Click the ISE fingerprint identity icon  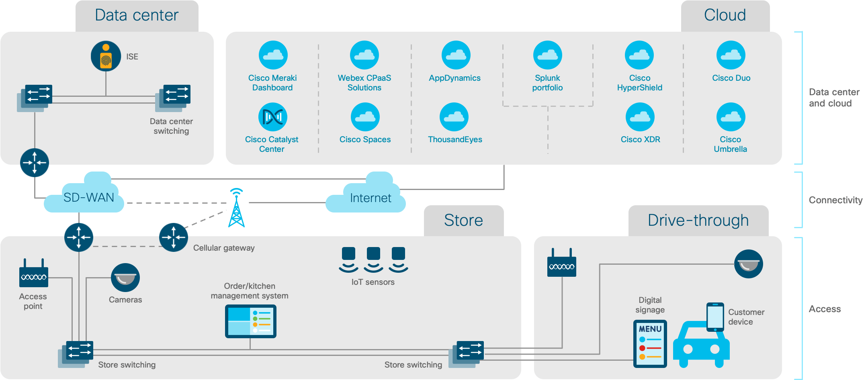pyautogui.click(x=106, y=56)
